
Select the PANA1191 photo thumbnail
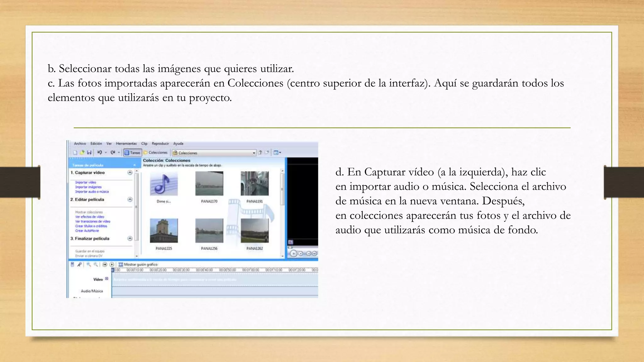point(255,184)
